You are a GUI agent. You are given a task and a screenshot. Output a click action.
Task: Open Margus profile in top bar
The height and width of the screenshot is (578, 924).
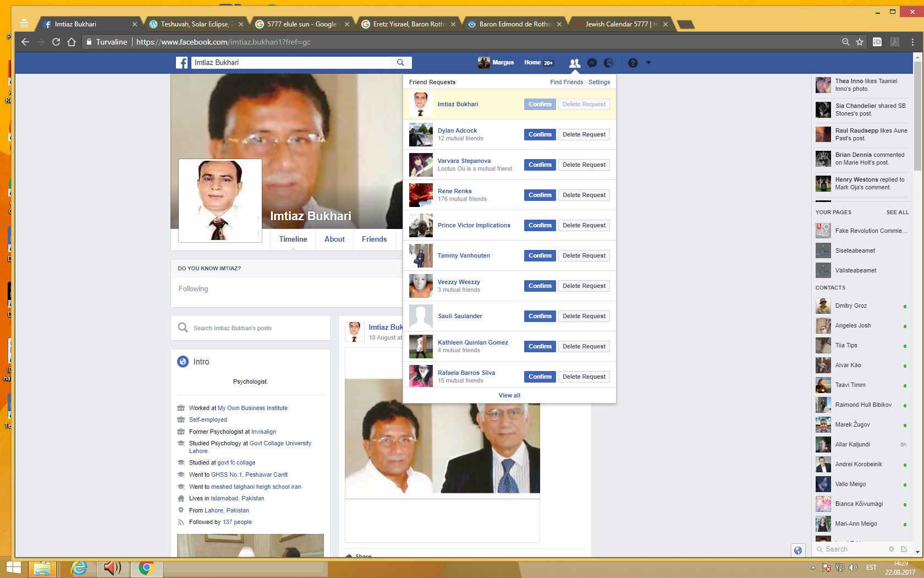coord(496,63)
